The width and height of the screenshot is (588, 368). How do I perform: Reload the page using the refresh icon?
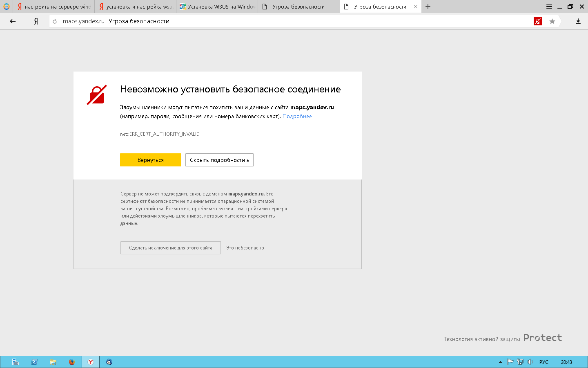[x=55, y=21]
